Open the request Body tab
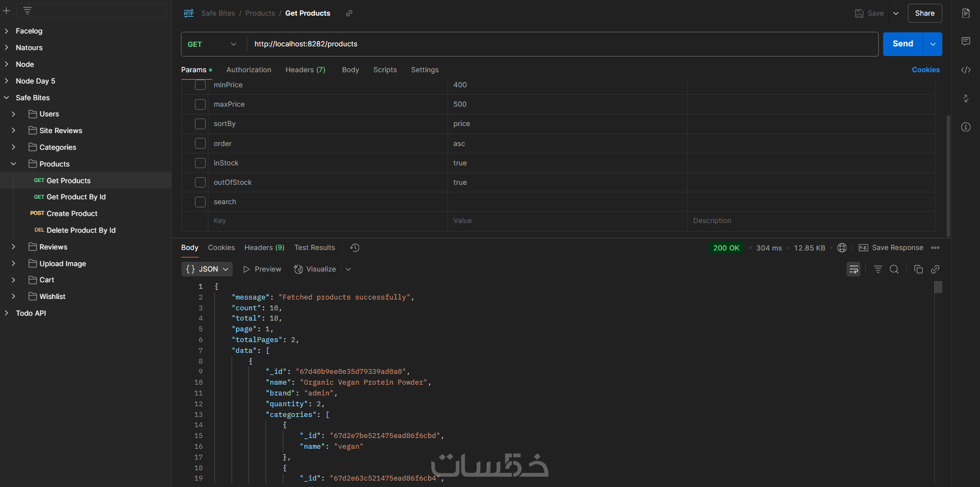The width and height of the screenshot is (980, 487). pyautogui.click(x=351, y=70)
